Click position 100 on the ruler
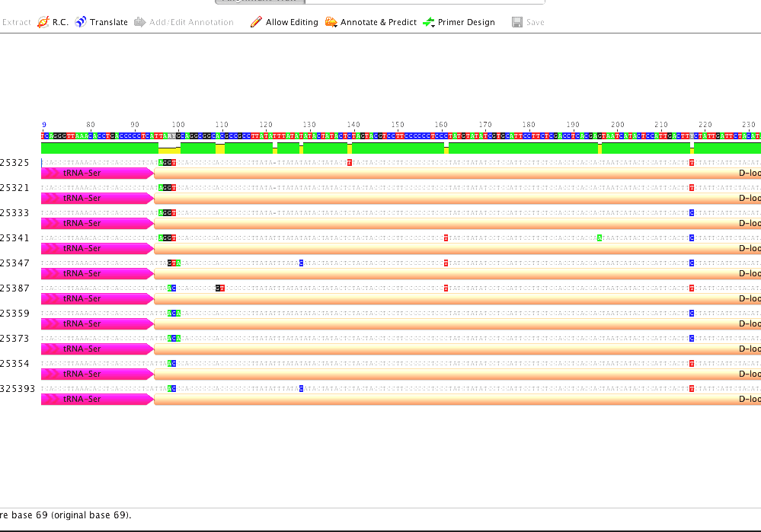 pos(177,125)
